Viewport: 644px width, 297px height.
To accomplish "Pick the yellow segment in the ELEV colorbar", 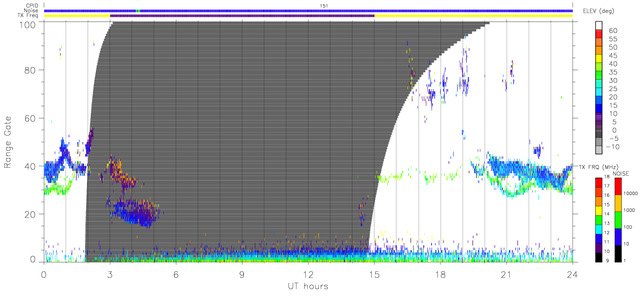I will pyautogui.click(x=599, y=59).
